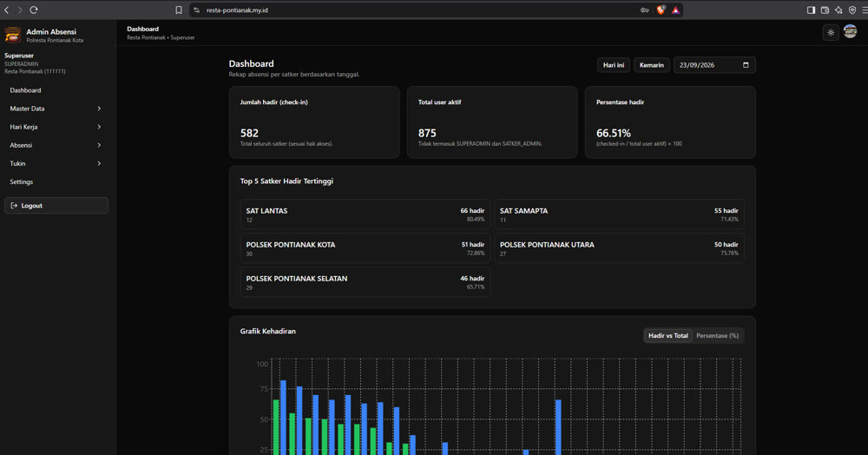868x455 pixels.
Task: Switch chart to Hadir vs Total
Action: point(667,335)
